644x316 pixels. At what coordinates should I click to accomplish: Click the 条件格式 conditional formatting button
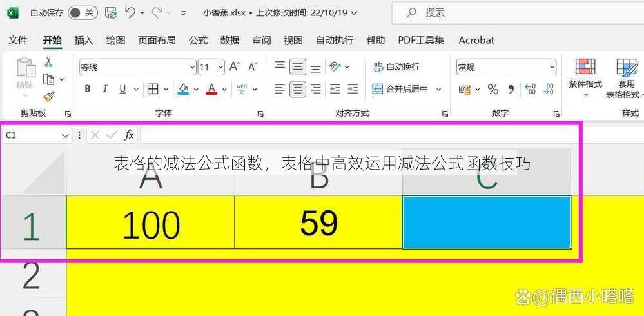point(586,77)
